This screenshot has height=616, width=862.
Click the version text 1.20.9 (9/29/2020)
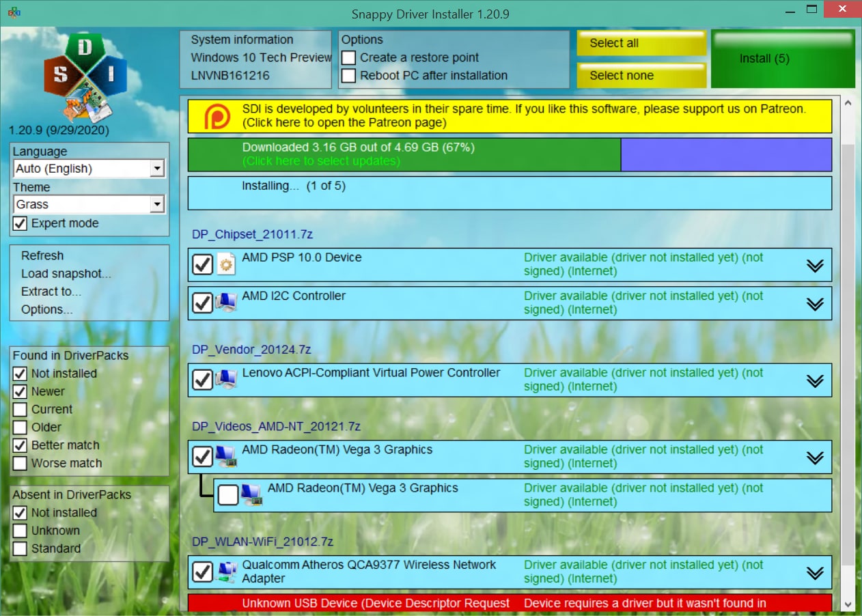pos(59,130)
